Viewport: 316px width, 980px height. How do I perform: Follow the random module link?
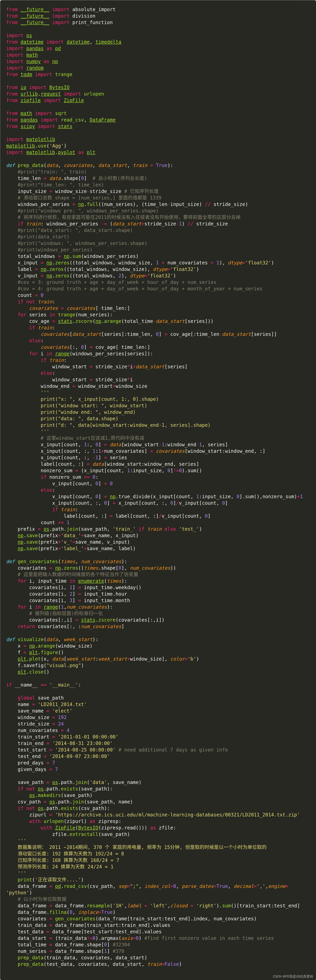[35, 68]
